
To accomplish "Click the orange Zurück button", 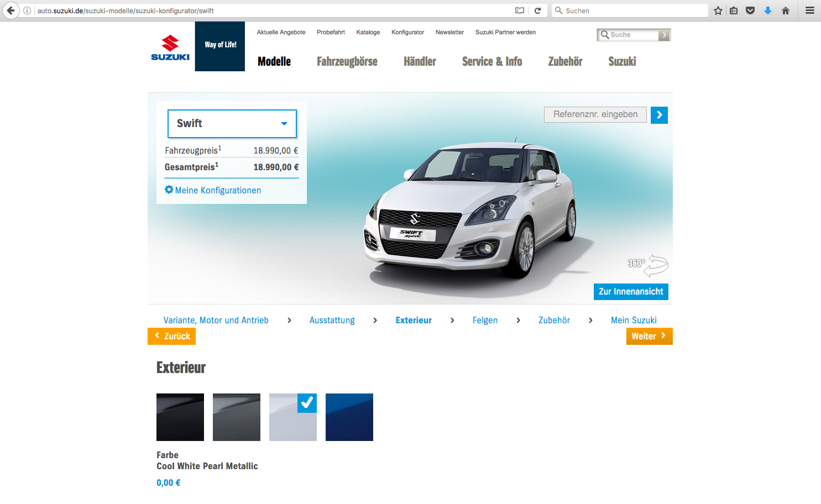I will coord(171,336).
